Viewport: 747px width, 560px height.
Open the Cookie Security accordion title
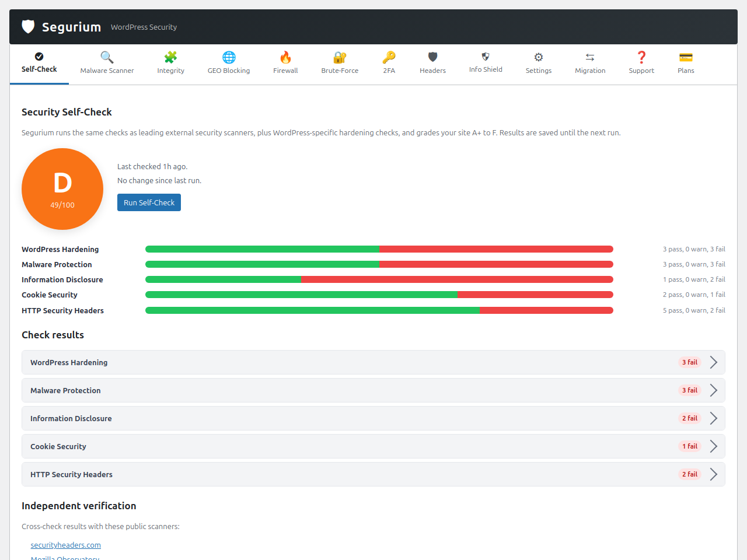pyautogui.click(x=58, y=446)
